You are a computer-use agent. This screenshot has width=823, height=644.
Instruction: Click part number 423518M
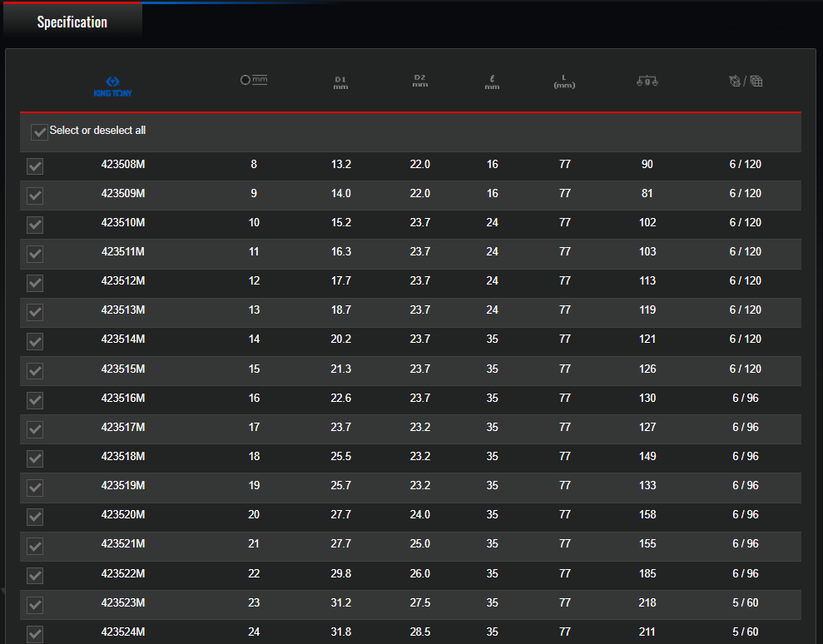123,456
